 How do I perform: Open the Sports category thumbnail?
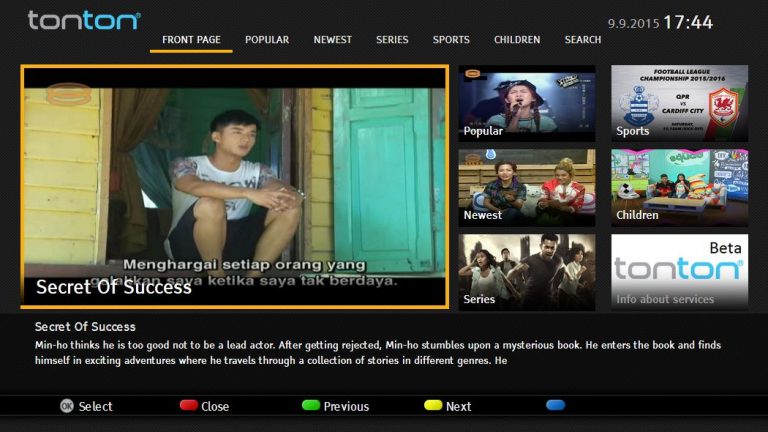coord(679,103)
